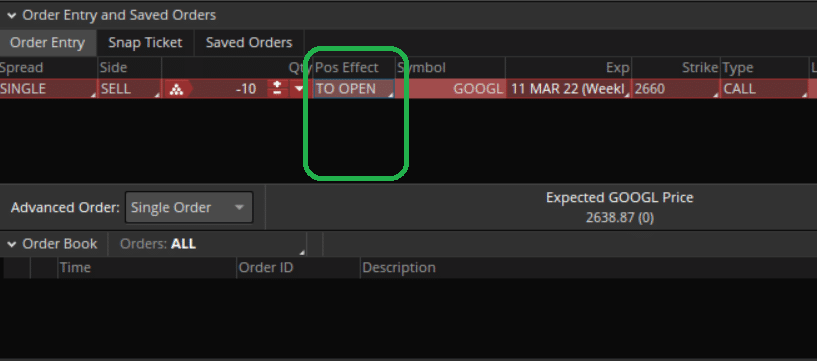Image resolution: width=817 pixels, height=361 pixels.
Task: Open the SELL side dropdown
Action: click(130, 89)
